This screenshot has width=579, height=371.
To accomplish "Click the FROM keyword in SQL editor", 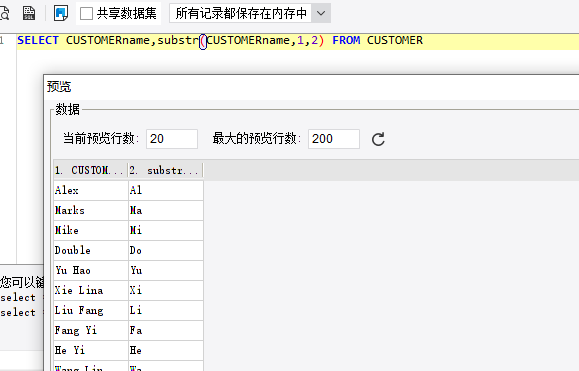I will coord(346,40).
